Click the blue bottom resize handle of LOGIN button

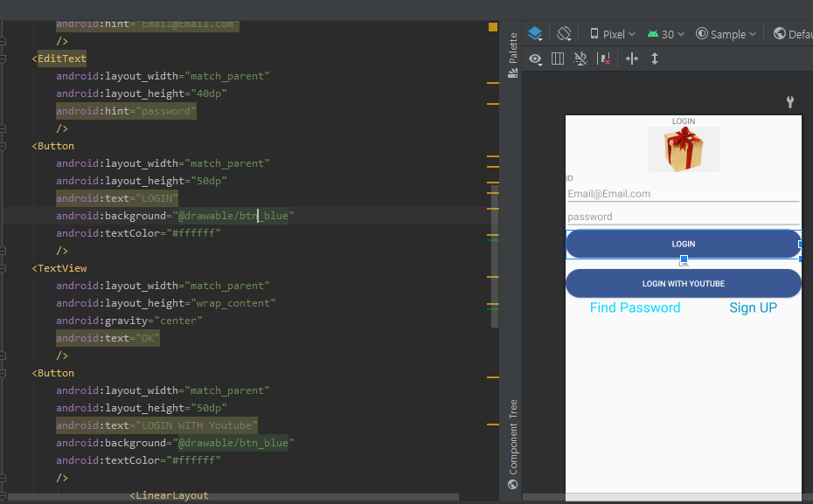[x=684, y=259]
